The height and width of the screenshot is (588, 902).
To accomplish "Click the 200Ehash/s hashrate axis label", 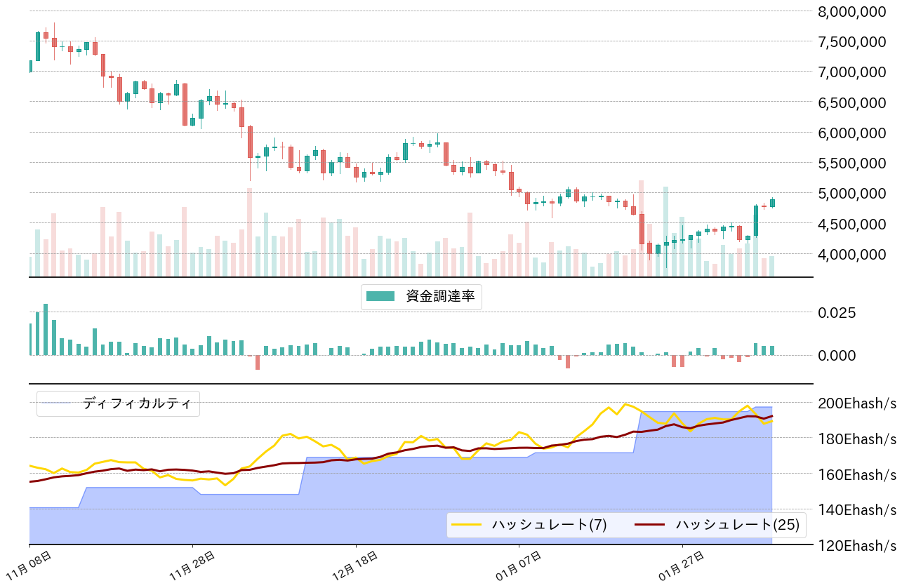I will pos(857,403).
